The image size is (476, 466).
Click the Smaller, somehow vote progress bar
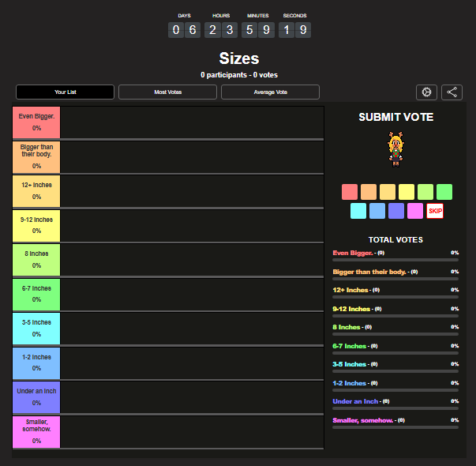[395, 427]
